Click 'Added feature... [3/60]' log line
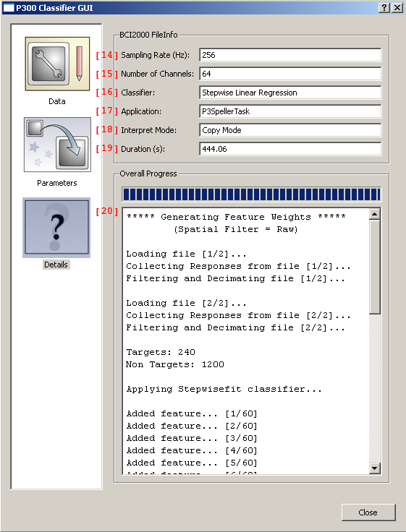 coord(192,438)
